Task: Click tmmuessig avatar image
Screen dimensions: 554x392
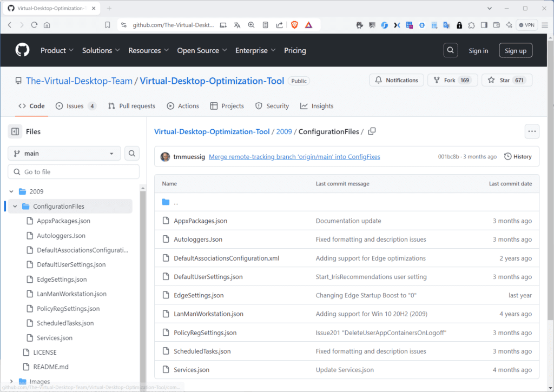Action: click(165, 156)
